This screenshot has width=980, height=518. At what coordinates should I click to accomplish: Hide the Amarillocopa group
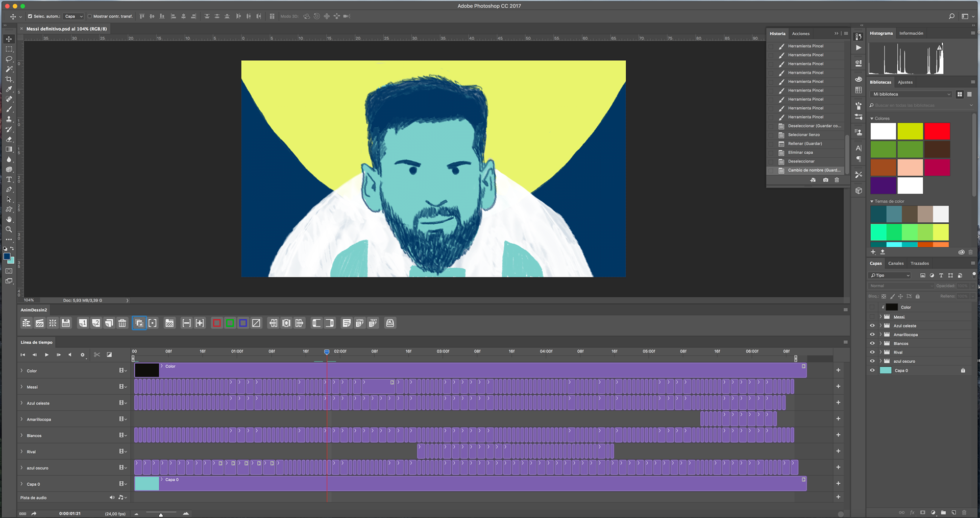872,335
